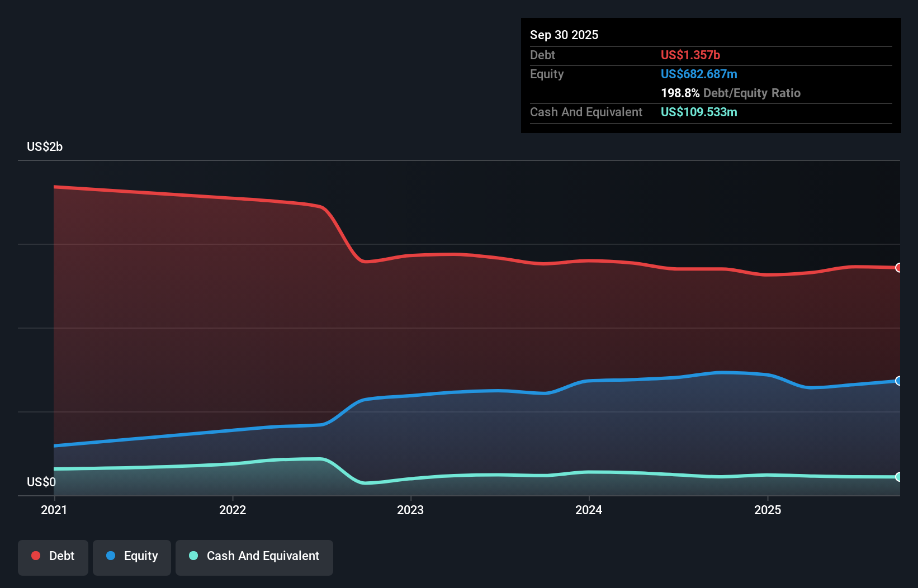918x588 pixels.
Task: Click the US$682.687m equity link
Action: pyautogui.click(x=699, y=74)
